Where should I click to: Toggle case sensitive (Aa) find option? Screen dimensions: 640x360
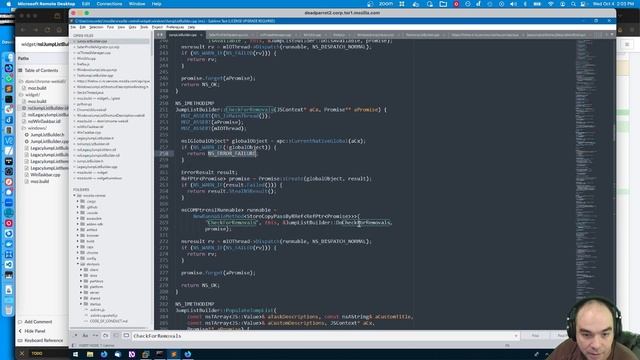(85, 336)
